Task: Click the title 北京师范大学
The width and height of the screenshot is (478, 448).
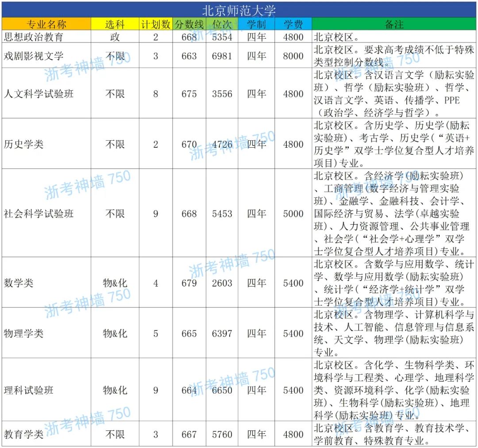Action: (x=239, y=10)
